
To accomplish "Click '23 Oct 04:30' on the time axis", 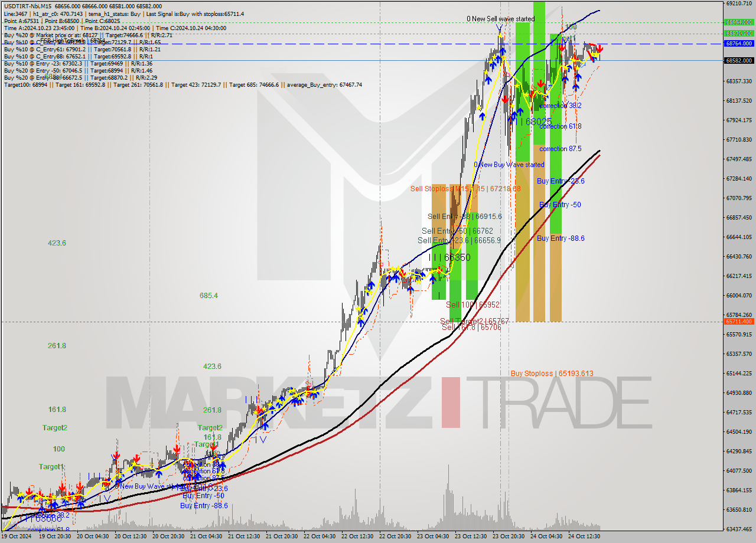I will [x=433, y=537].
